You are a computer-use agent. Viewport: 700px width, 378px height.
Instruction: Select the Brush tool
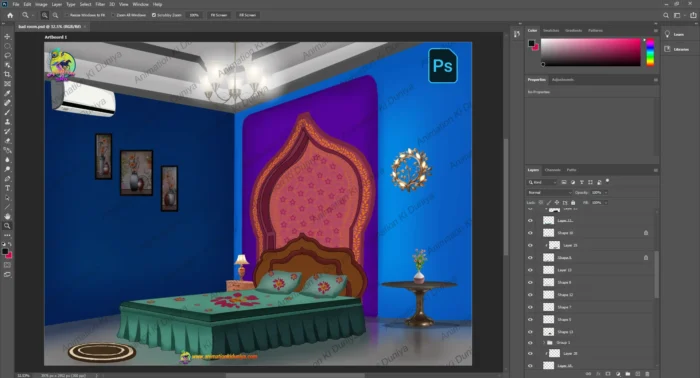[x=7, y=112]
